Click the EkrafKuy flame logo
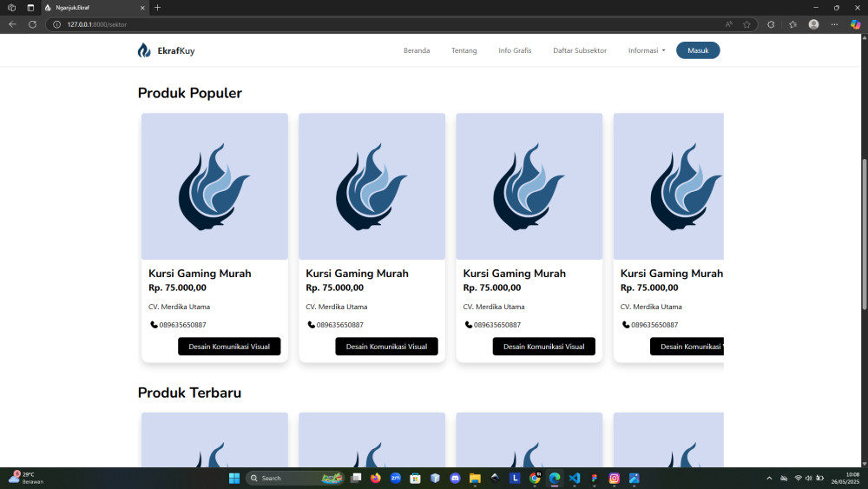Viewport: 868px width, 489px height. click(144, 50)
